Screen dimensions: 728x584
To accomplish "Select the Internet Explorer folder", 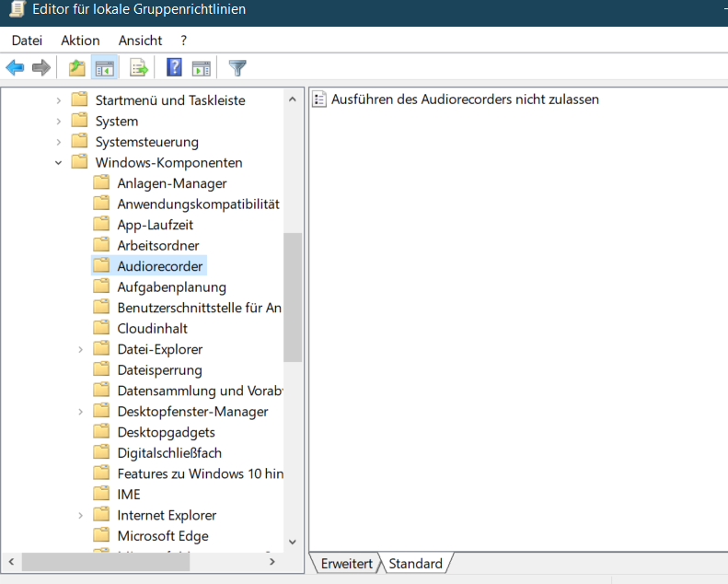I will point(167,515).
